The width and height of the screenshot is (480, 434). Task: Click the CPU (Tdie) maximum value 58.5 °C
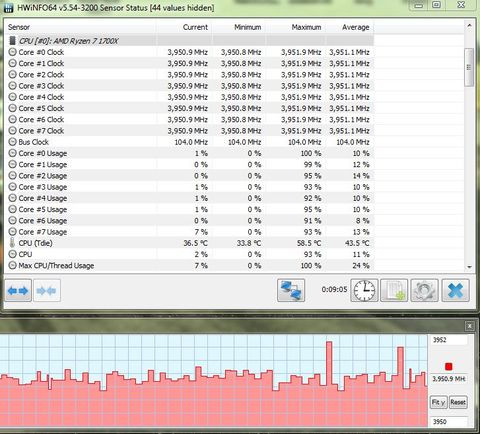click(x=309, y=243)
